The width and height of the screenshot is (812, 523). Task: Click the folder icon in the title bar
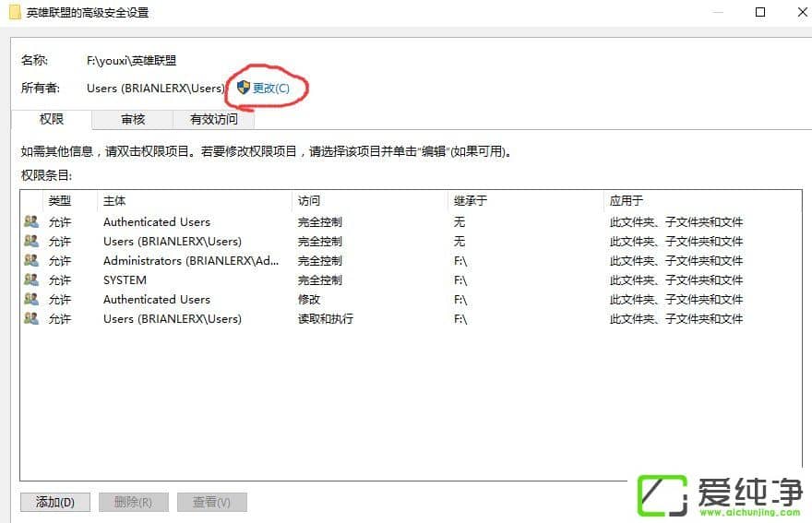15,13
